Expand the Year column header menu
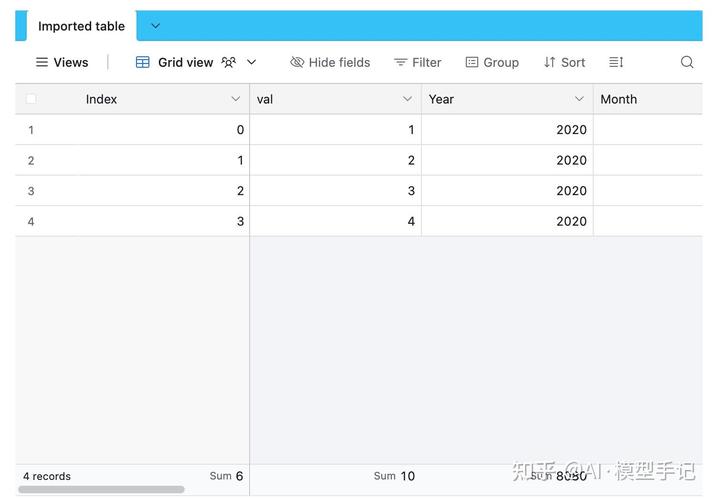 [x=579, y=99]
